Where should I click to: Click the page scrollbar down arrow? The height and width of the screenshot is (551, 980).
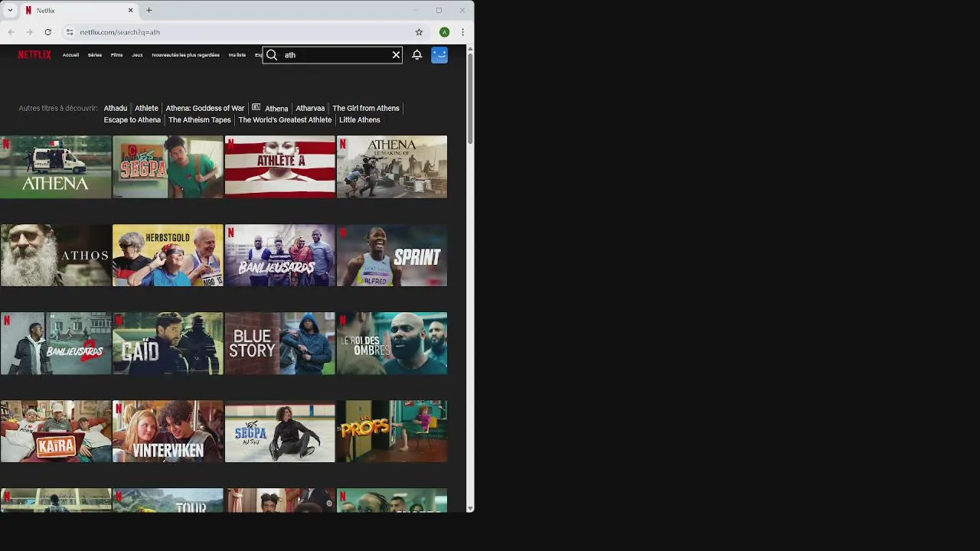470,508
